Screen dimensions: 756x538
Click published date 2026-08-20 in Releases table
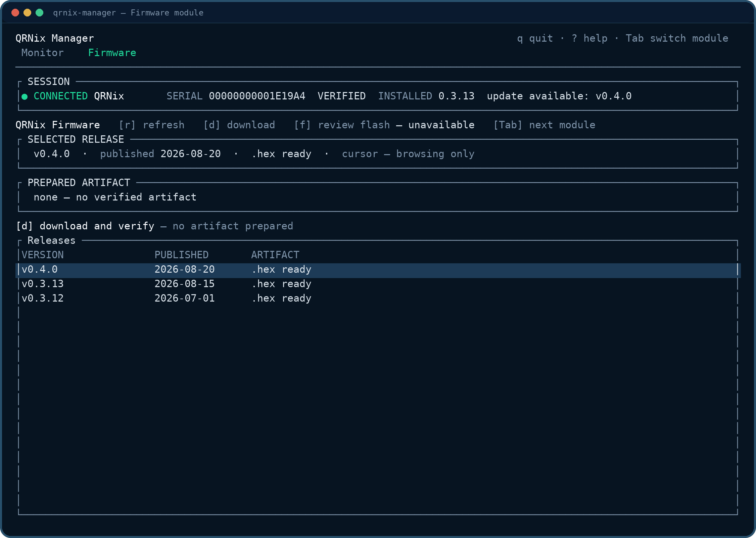click(x=185, y=269)
